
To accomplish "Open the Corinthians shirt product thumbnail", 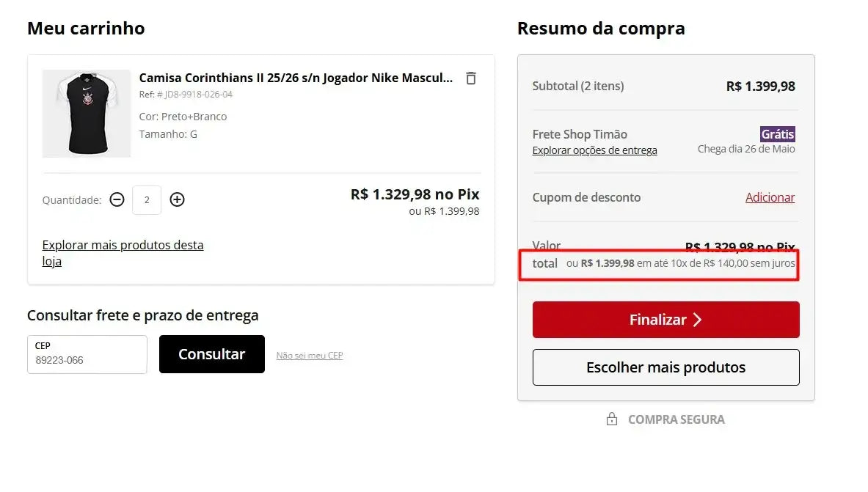I will pyautogui.click(x=87, y=114).
